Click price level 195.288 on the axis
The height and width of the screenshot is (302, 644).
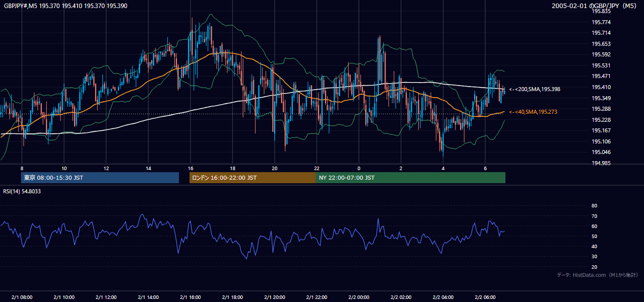tap(601, 109)
